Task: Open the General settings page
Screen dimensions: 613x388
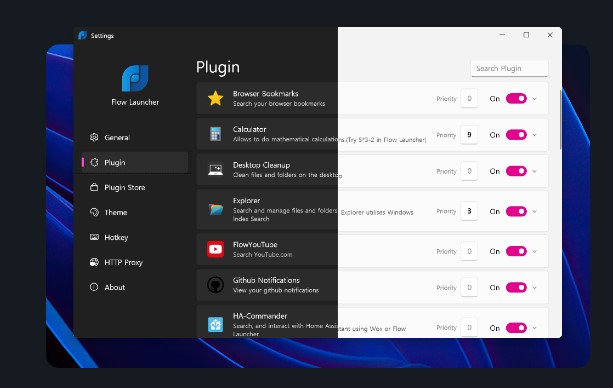Action: pyautogui.click(x=135, y=137)
